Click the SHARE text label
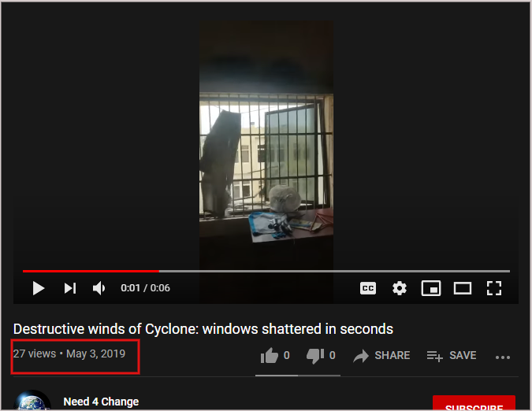Viewport: 532px width, 411px height. point(392,355)
